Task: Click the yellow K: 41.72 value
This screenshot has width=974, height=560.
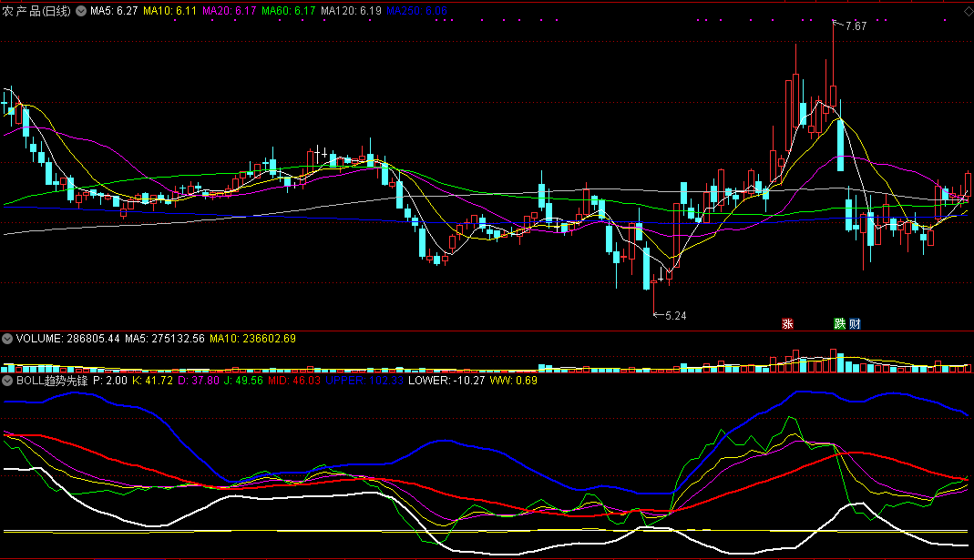Action: coord(153,381)
